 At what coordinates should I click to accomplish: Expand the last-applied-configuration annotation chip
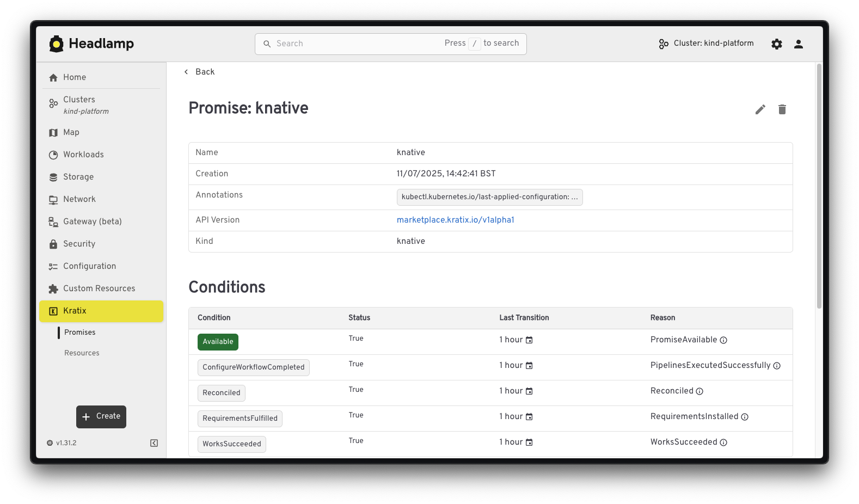click(x=490, y=197)
